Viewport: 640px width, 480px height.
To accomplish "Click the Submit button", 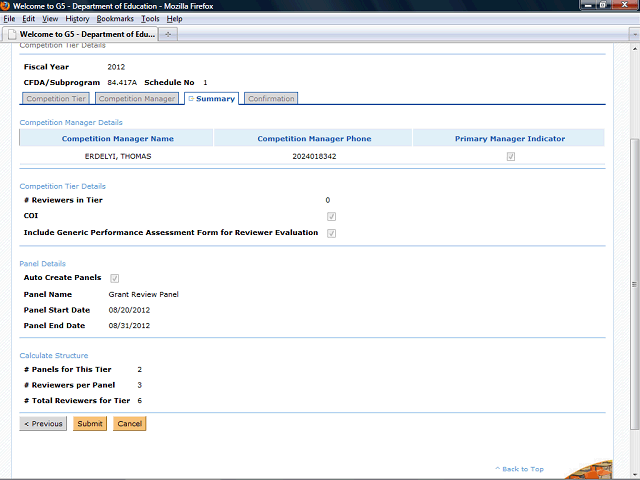I will click(x=90, y=424).
